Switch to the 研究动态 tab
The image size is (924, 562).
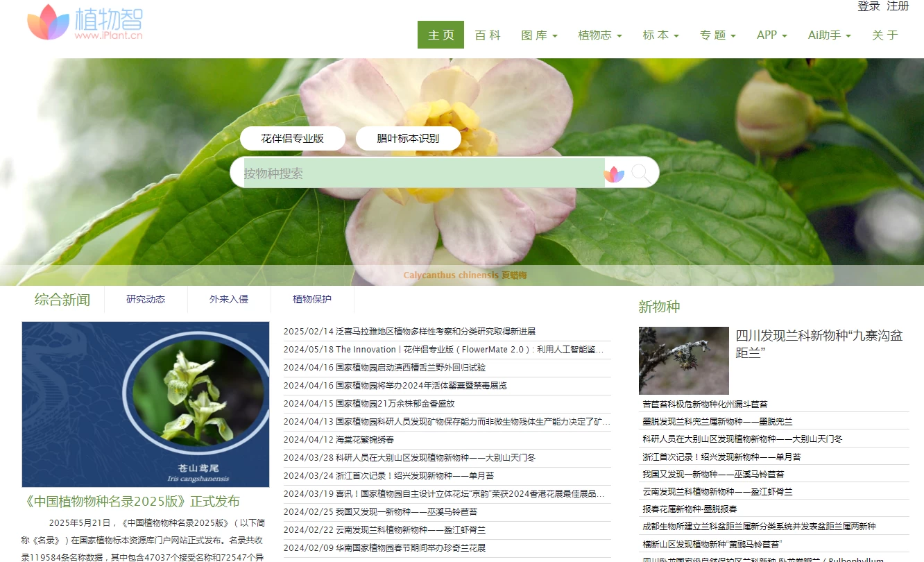click(x=146, y=299)
